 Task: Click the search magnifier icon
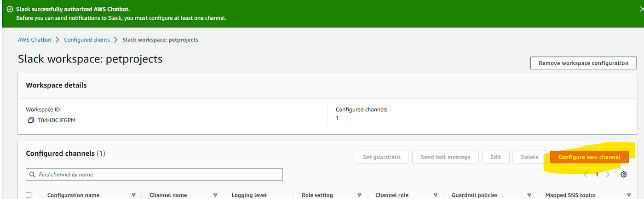pos(32,175)
